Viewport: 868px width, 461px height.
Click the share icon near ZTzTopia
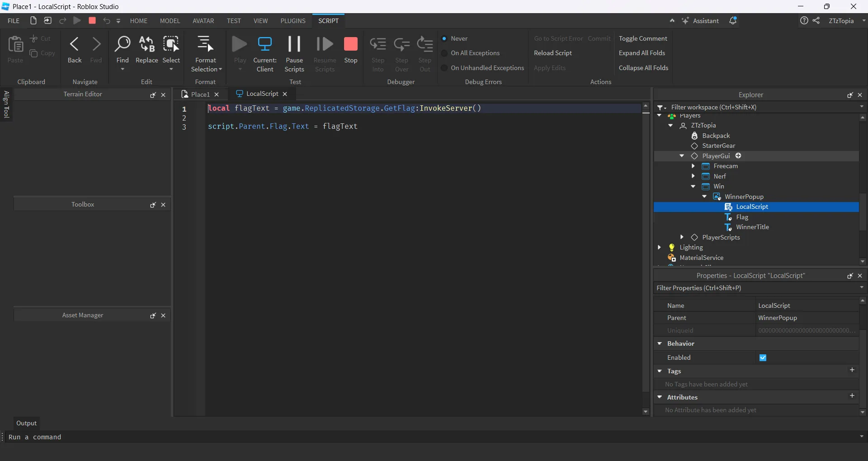[816, 21]
